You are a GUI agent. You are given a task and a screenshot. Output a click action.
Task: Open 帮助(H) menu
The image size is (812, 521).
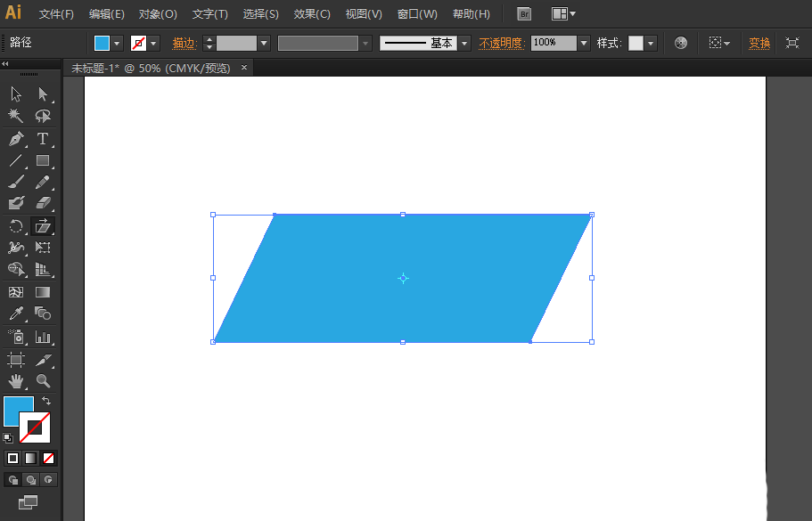(x=472, y=14)
